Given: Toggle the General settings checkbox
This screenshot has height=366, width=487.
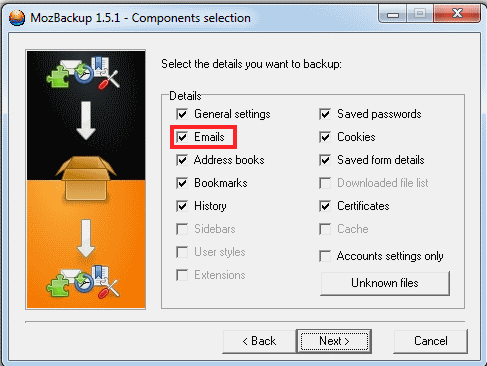Looking at the screenshot, I should 182,114.
